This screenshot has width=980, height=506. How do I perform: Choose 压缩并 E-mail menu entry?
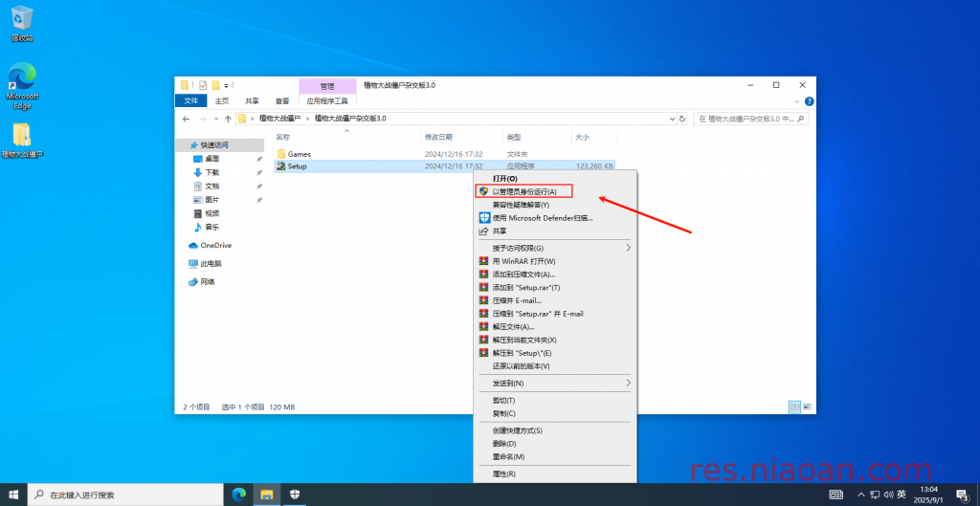coord(555,300)
